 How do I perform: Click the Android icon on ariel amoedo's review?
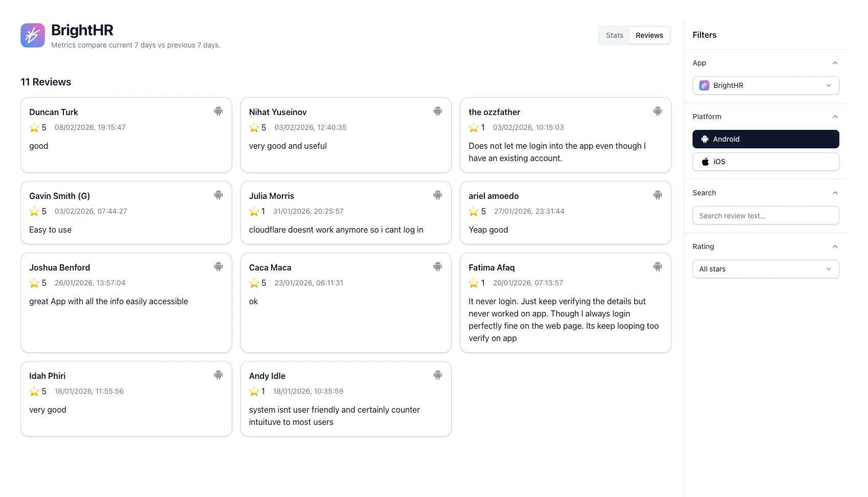tap(658, 195)
